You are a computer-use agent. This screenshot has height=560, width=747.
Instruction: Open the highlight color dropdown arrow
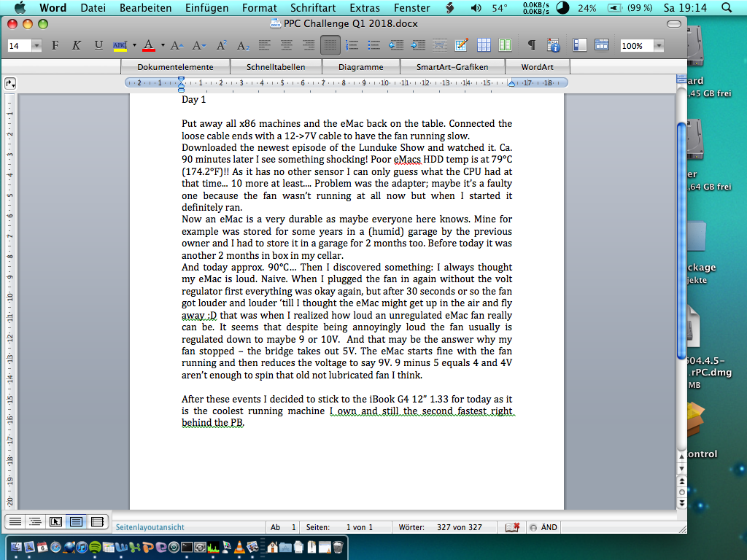[134, 45]
